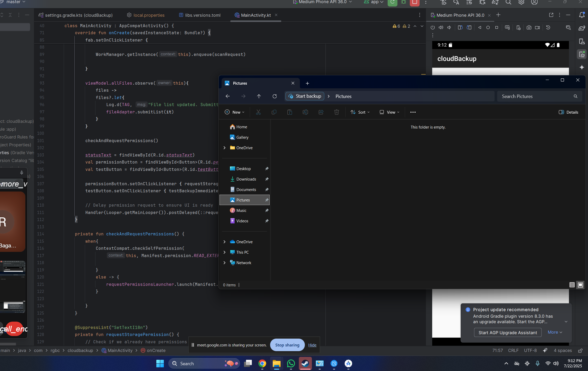Open the Sort dropdown in Explorer
Viewport: 588px width, 371px height.
point(360,112)
